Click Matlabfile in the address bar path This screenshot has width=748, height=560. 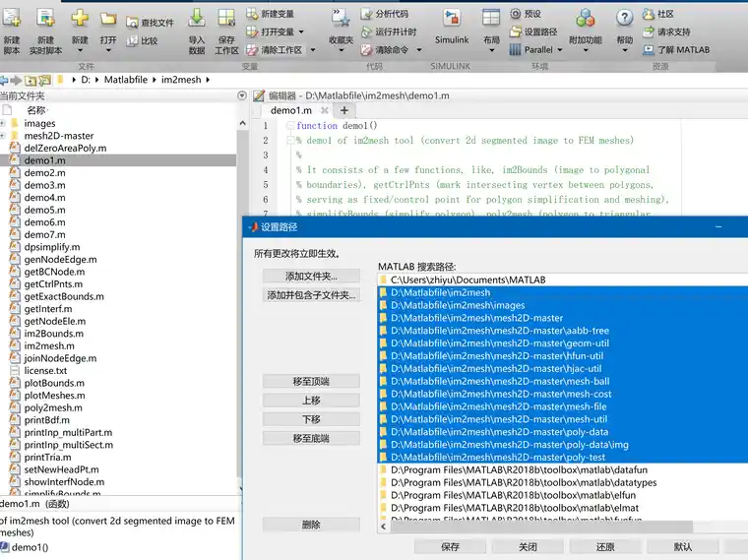126,80
